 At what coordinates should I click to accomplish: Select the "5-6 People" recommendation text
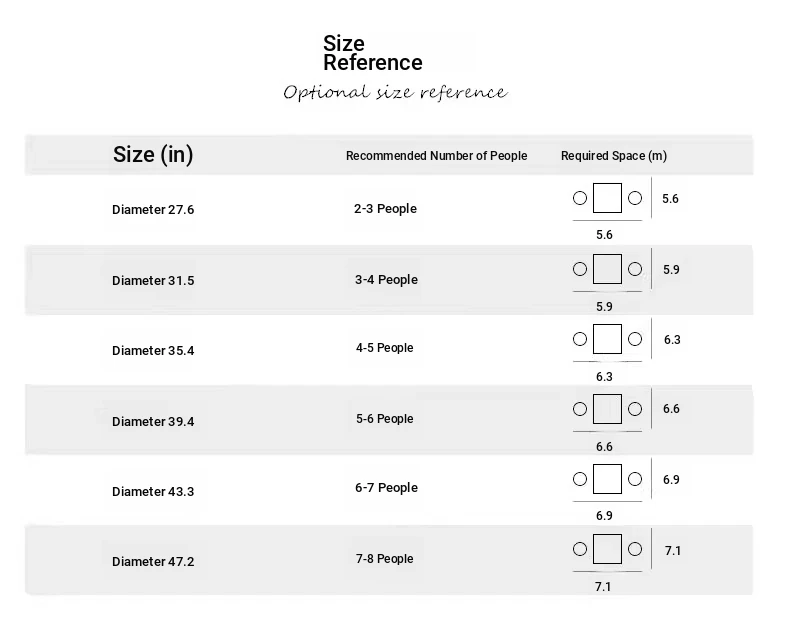pos(385,419)
